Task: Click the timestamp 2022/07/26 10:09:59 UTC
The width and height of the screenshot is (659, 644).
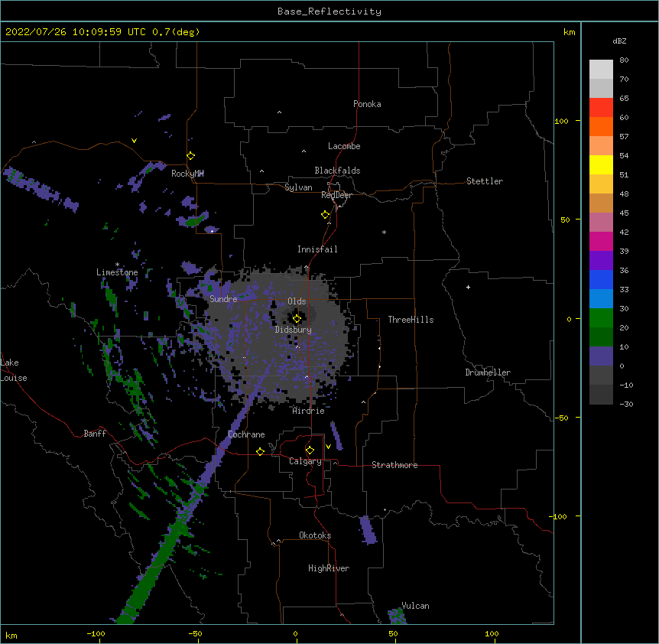Action: 76,32
